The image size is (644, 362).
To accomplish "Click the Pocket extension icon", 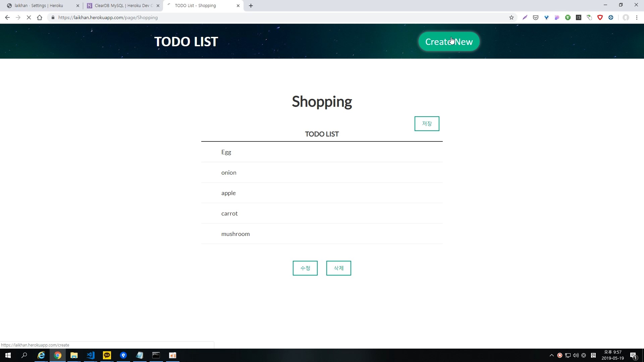I will coord(536,17).
